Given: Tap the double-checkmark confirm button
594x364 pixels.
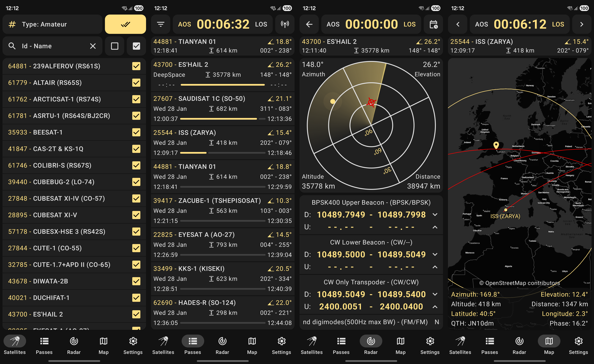Looking at the screenshot, I should 125,24.
